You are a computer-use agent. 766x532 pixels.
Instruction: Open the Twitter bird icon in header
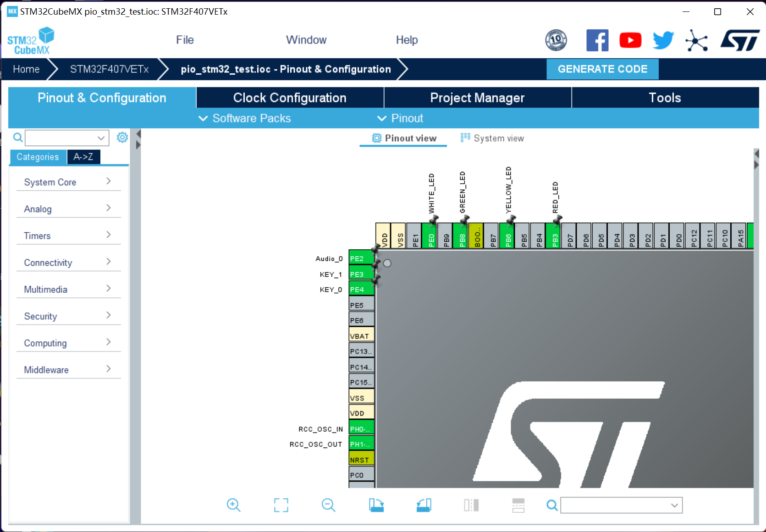point(663,40)
